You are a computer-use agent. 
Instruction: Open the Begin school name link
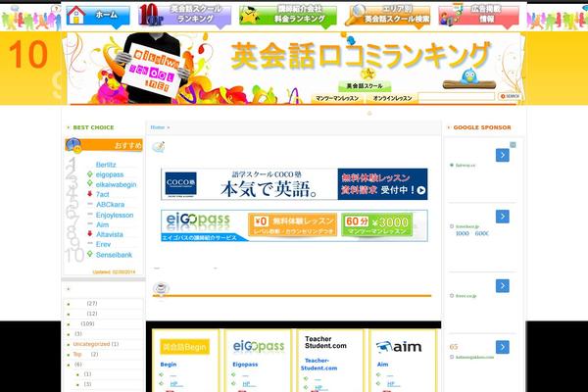coord(169,365)
